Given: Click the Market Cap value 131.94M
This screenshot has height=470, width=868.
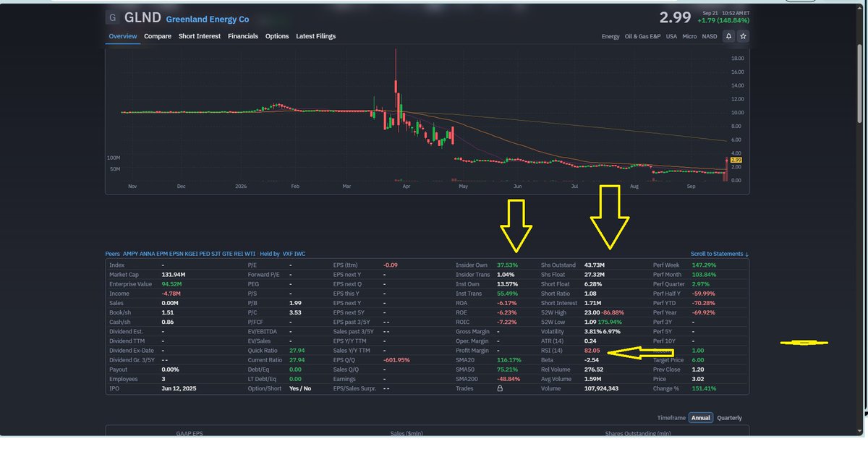Looking at the screenshot, I should pyautogui.click(x=174, y=275).
